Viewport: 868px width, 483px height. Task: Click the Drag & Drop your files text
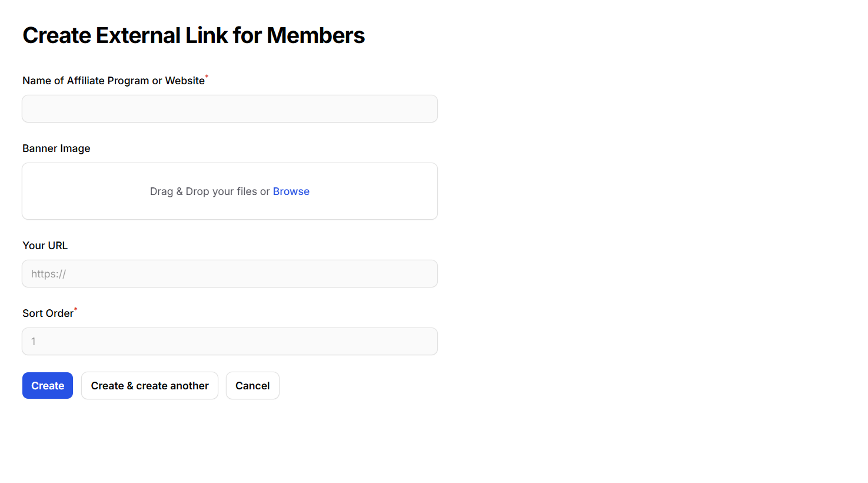pos(209,191)
